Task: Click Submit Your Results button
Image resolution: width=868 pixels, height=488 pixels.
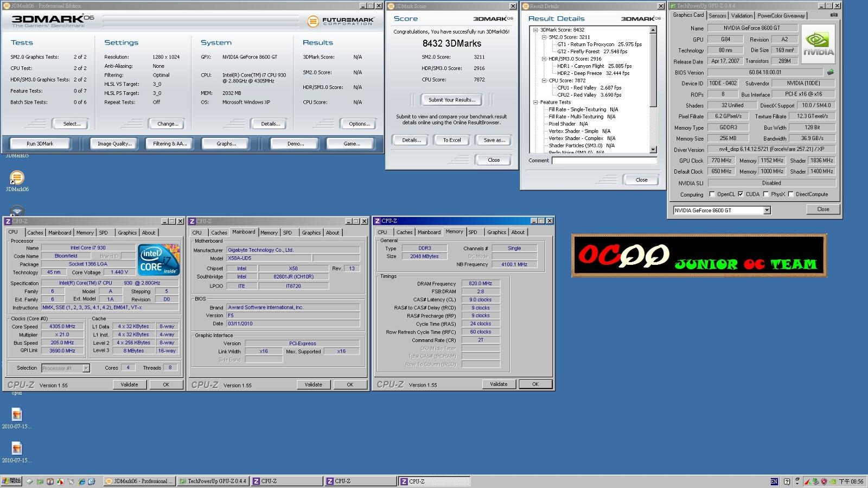Action: click(451, 100)
